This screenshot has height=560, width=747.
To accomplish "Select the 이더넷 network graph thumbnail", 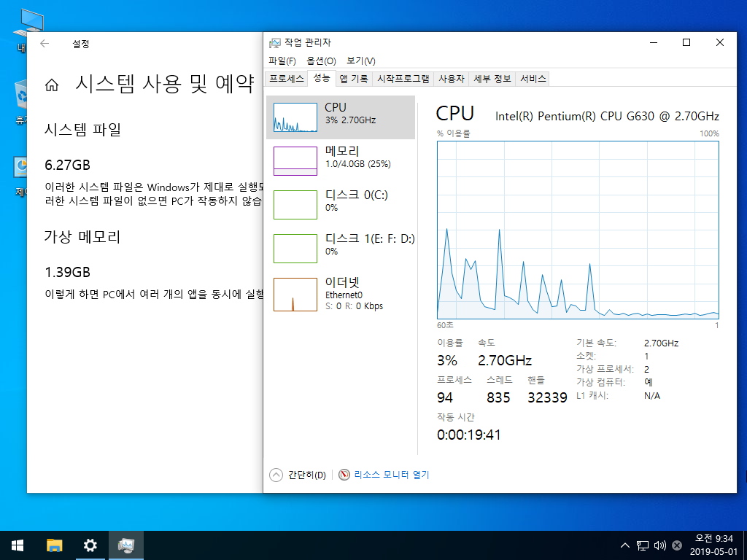I will (x=295, y=295).
